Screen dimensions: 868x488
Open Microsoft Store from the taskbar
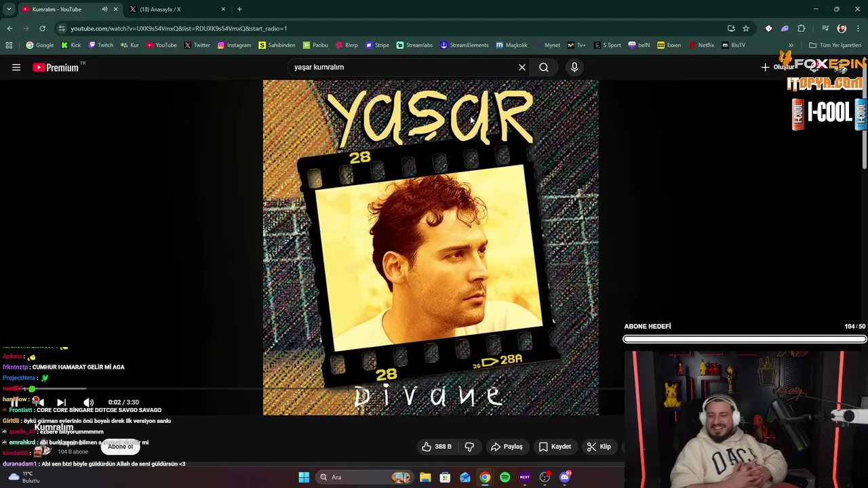[x=445, y=477]
